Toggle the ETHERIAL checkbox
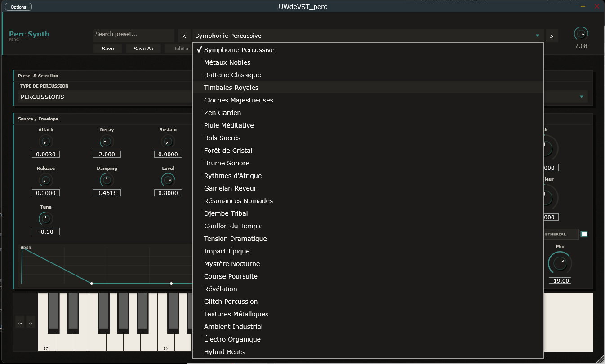Screen dimensions: 605x364 click(584, 234)
